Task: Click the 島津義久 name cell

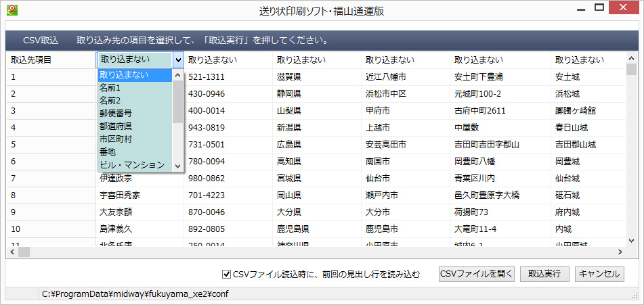Action: [139, 229]
